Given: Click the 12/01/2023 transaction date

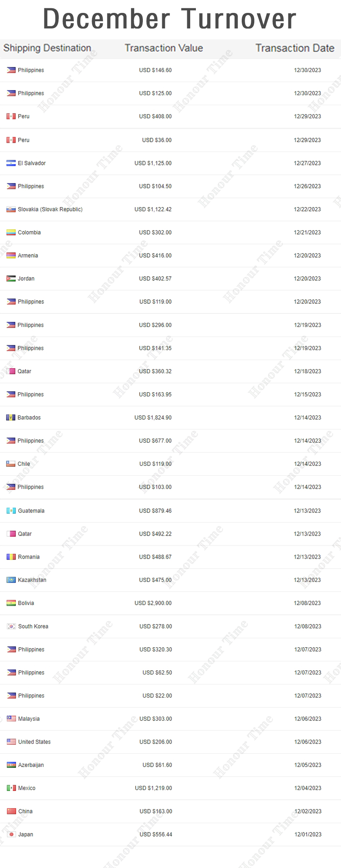Looking at the screenshot, I should (x=308, y=834).
